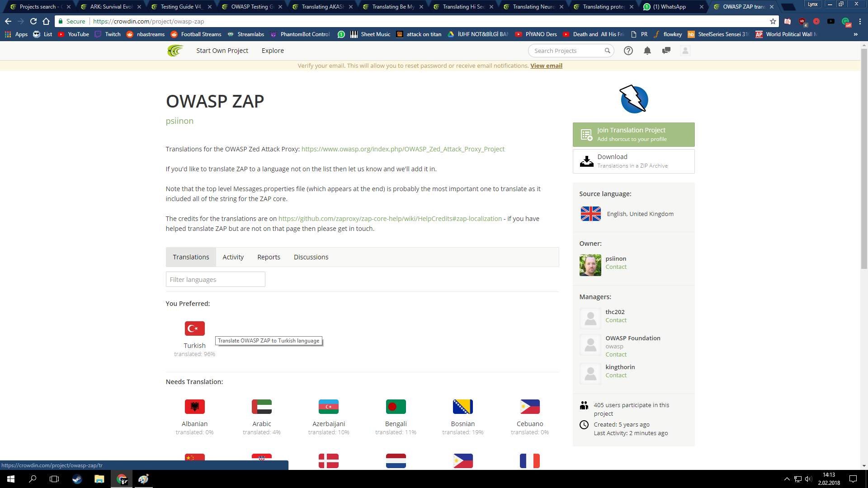Open Apps bookmarks shortcut
Viewport: 868px width, 488px height.
[x=16, y=34]
